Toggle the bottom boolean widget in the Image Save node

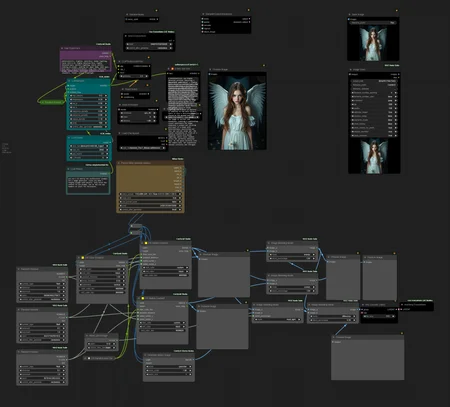pyautogui.click(x=374, y=136)
